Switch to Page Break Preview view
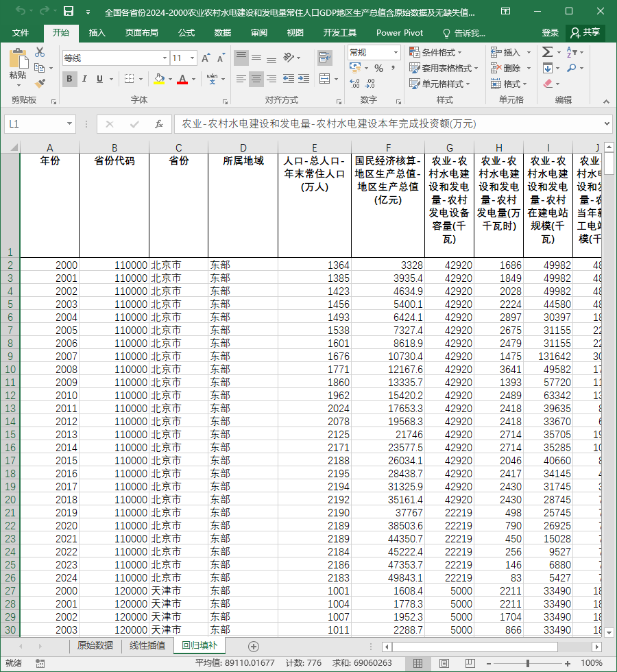 (x=470, y=663)
